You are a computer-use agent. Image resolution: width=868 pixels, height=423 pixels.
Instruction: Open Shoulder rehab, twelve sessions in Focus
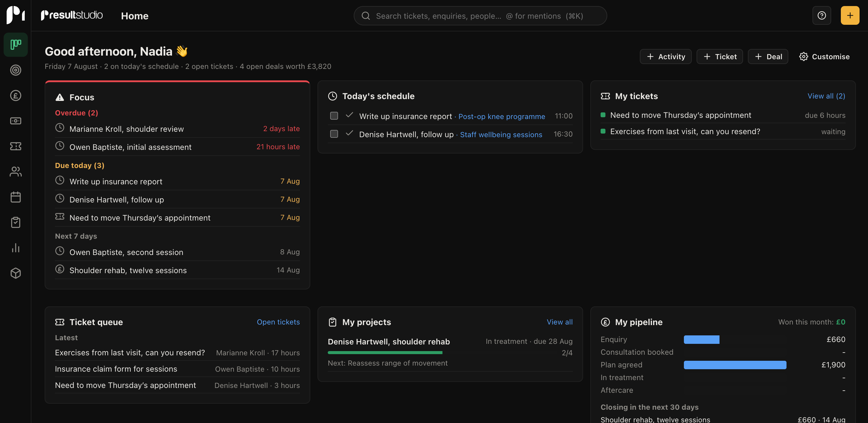click(177, 270)
